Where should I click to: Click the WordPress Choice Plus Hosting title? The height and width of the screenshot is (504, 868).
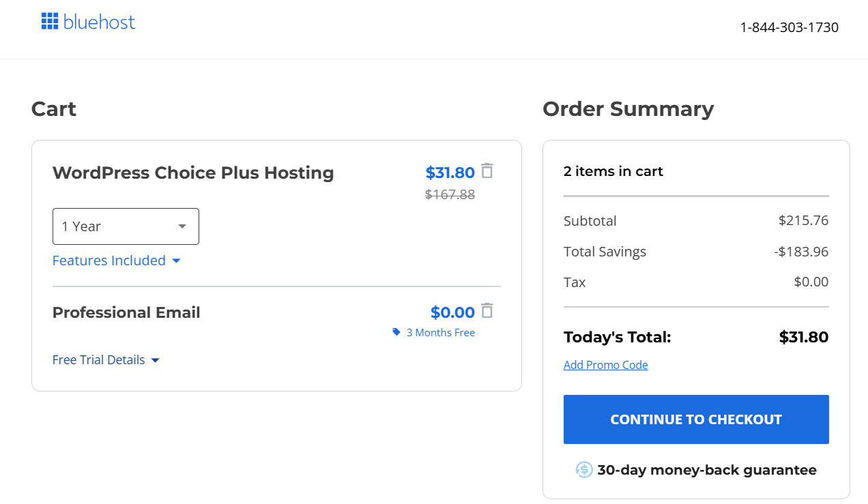(x=193, y=173)
